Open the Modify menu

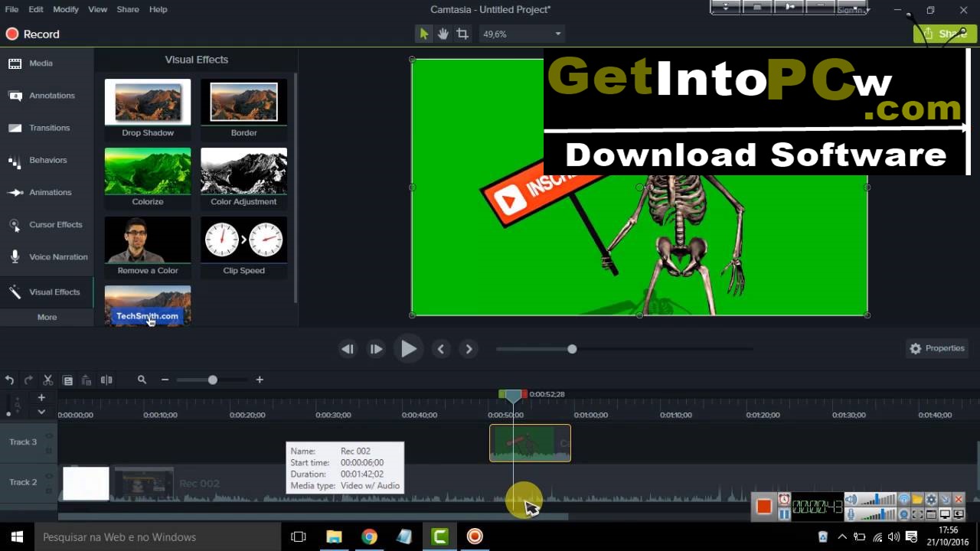[x=66, y=9]
